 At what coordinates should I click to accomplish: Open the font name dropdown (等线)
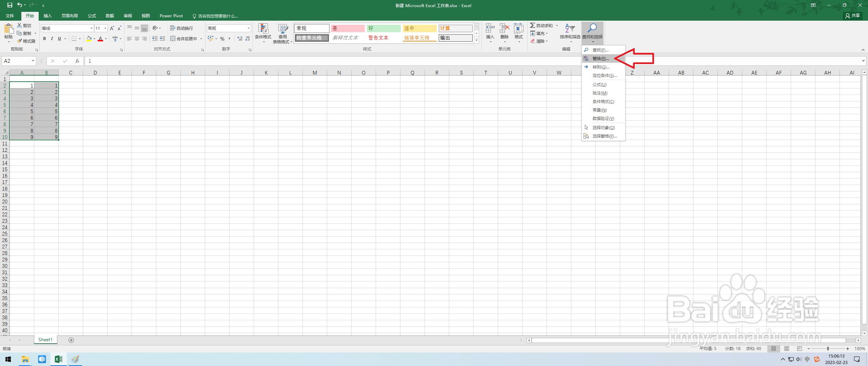(x=92, y=28)
